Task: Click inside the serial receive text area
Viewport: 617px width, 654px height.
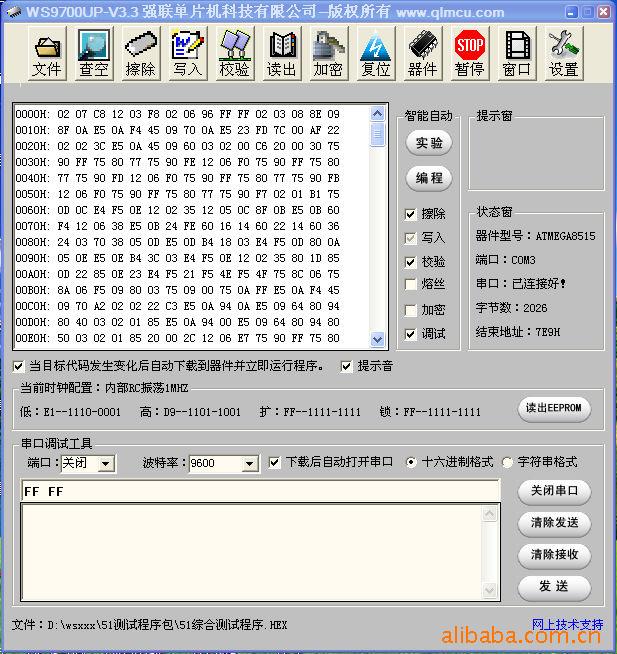Action: [x=251, y=552]
